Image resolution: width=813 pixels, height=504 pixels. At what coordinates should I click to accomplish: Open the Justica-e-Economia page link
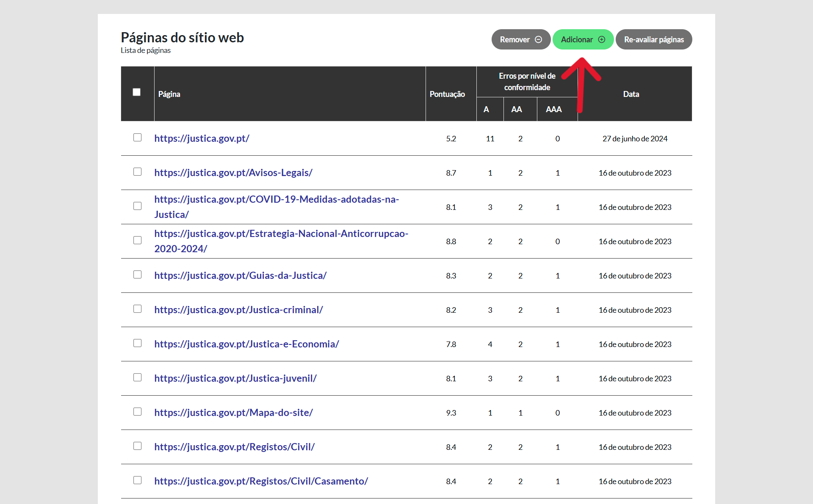[x=246, y=344]
